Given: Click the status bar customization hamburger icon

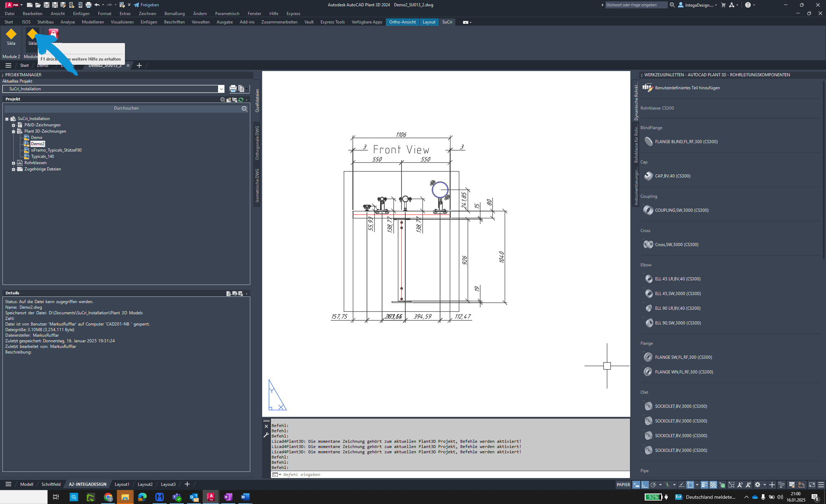Looking at the screenshot, I should [x=821, y=485].
